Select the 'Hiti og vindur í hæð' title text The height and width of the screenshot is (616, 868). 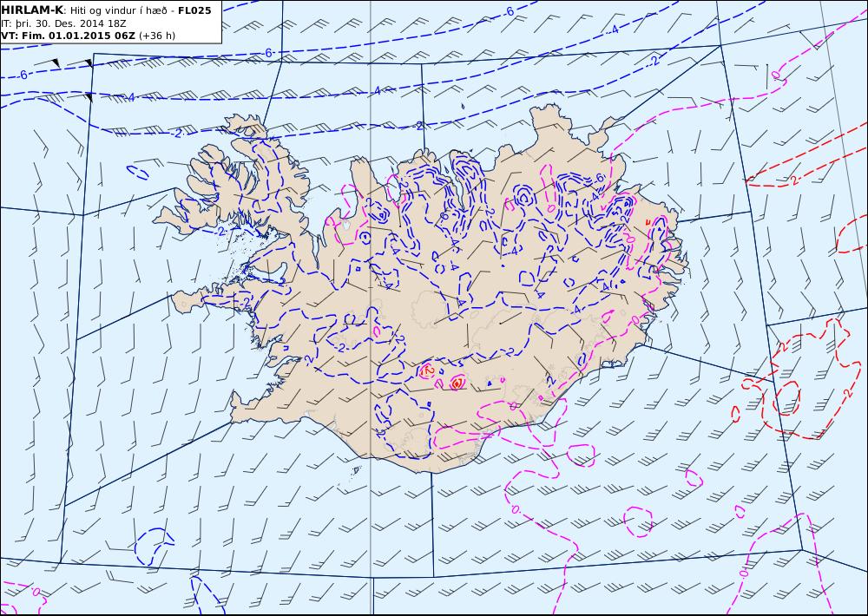pyautogui.click(x=118, y=10)
